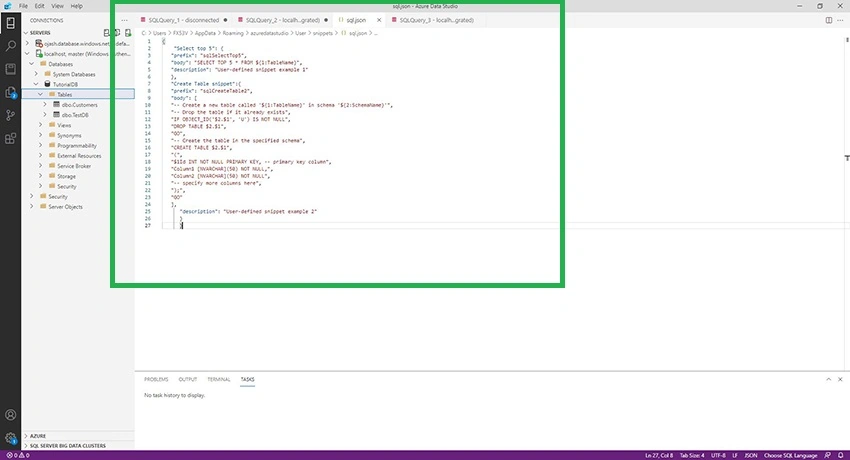Open the Explorer view with badge

point(10,92)
